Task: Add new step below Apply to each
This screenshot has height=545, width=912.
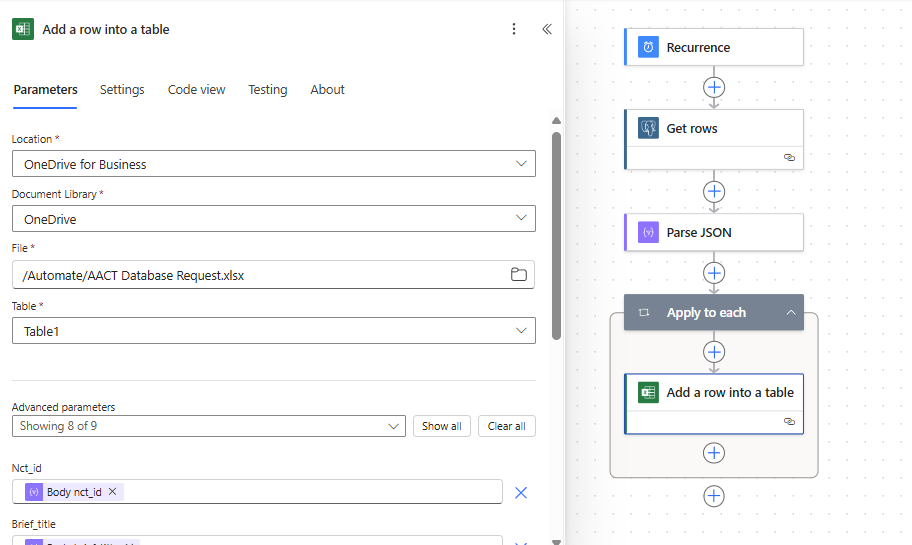Action: (x=714, y=496)
